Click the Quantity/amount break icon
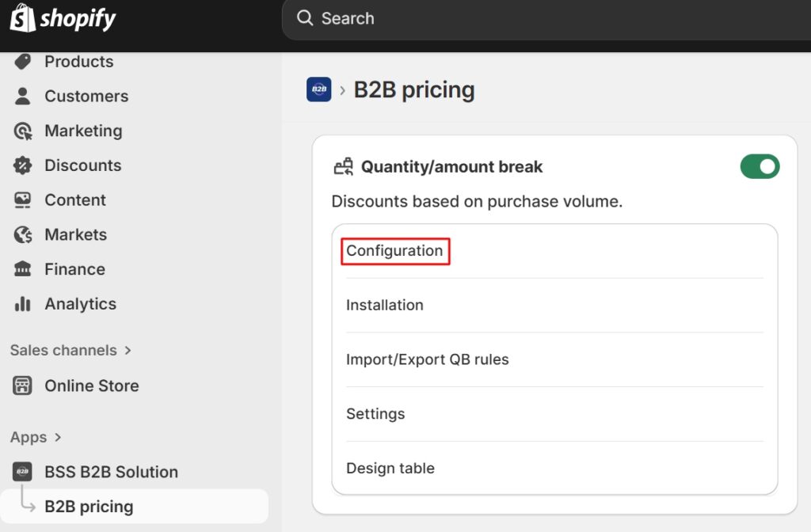The height and width of the screenshot is (532, 811). coord(344,166)
